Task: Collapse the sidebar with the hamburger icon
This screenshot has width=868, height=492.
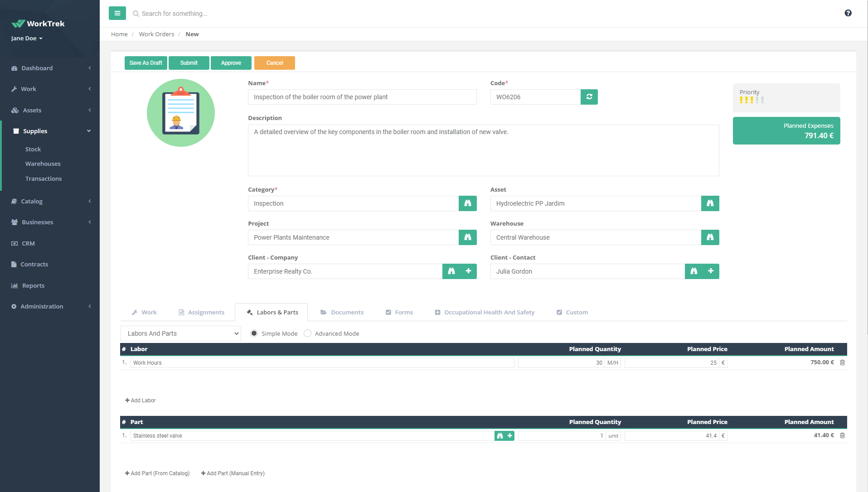Action: pyautogui.click(x=117, y=13)
